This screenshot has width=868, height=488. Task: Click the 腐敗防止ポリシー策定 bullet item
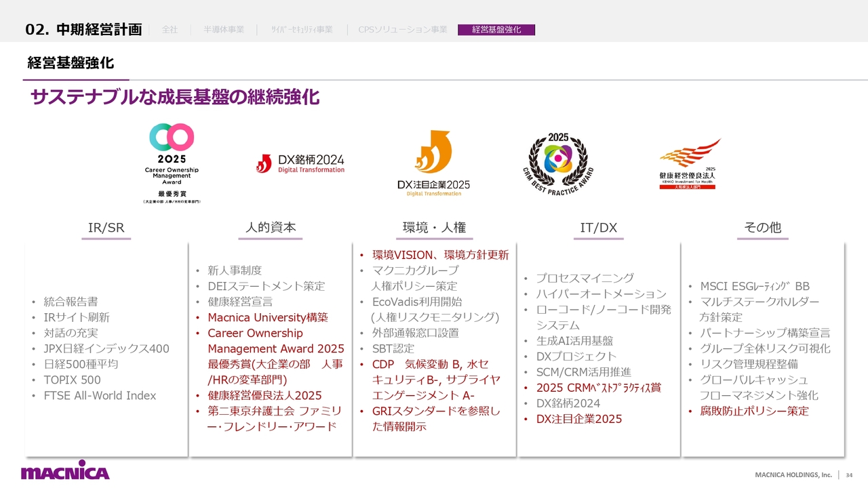coord(754,411)
